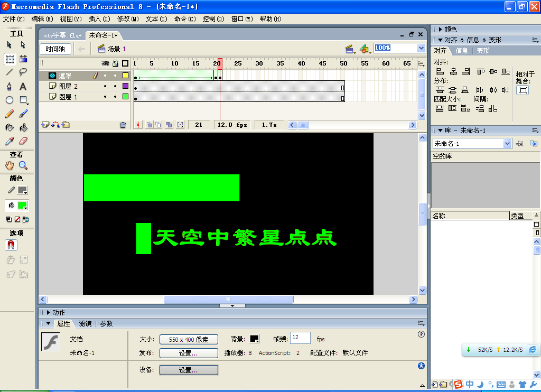This screenshot has width=541, height=392.
Task: Click the 帧频 frame rate input field
Action: pyautogui.click(x=299, y=338)
